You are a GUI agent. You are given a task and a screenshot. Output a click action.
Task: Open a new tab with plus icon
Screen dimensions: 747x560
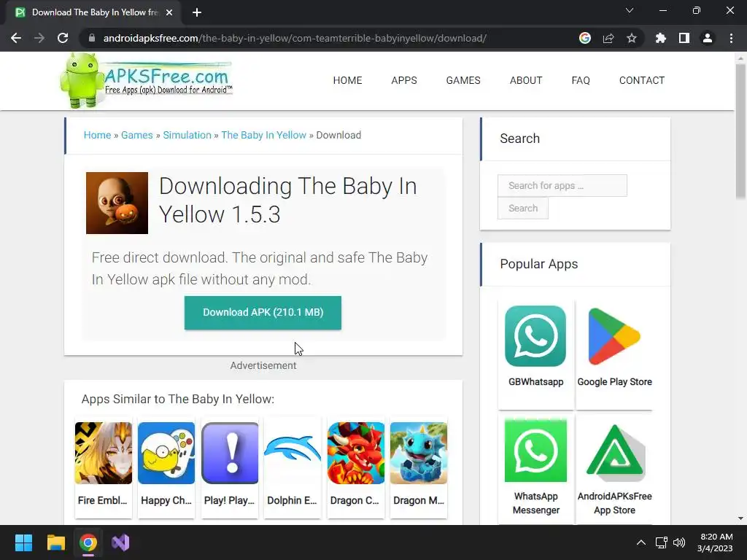tap(197, 12)
